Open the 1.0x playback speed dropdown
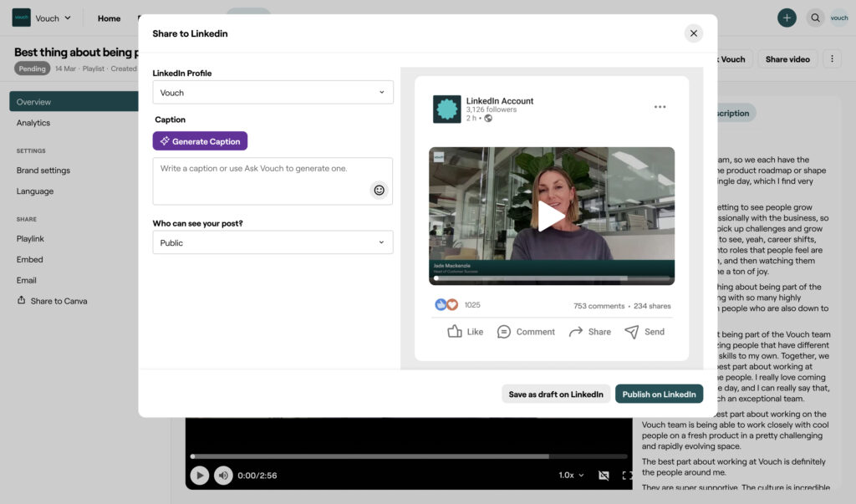Image resolution: width=856 pixels, height=504 pixels. [x=571, y=475]
